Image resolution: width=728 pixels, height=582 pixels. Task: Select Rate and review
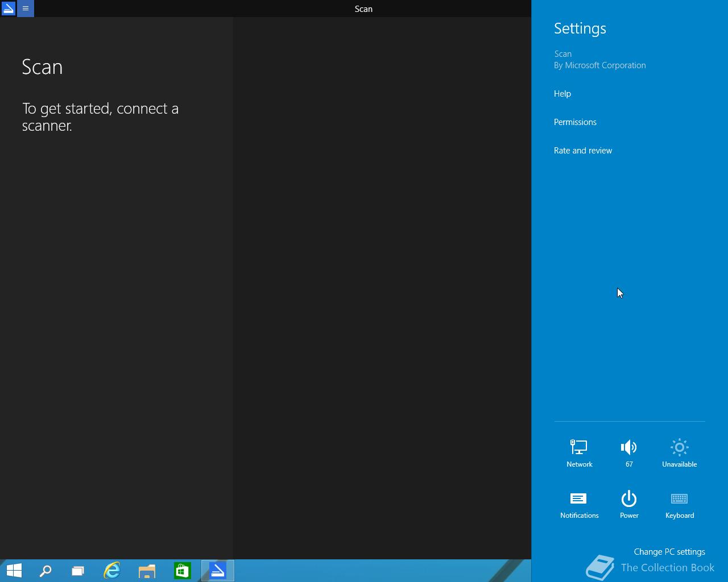[583, 151]
